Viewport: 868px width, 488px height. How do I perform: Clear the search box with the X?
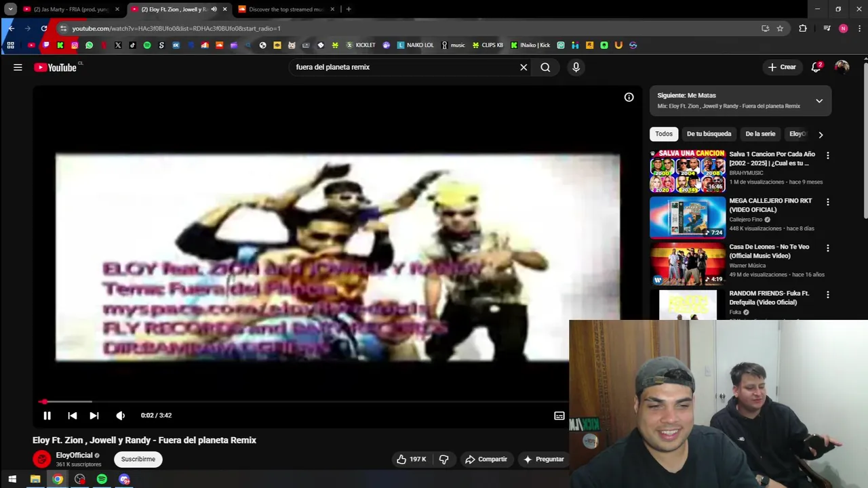click(524, 67)
